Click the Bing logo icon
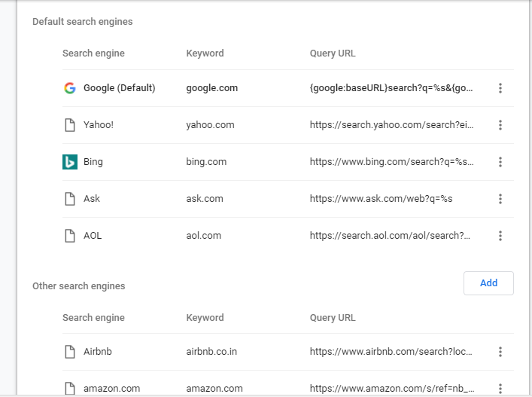The height and width of the screenshot is (397, 532). pos(70,162)
